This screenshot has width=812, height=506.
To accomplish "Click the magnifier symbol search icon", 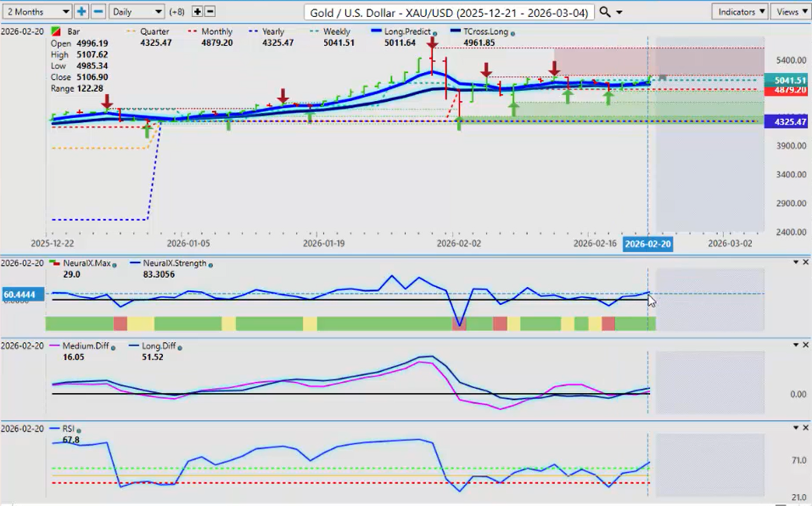I will click(604, 12).
